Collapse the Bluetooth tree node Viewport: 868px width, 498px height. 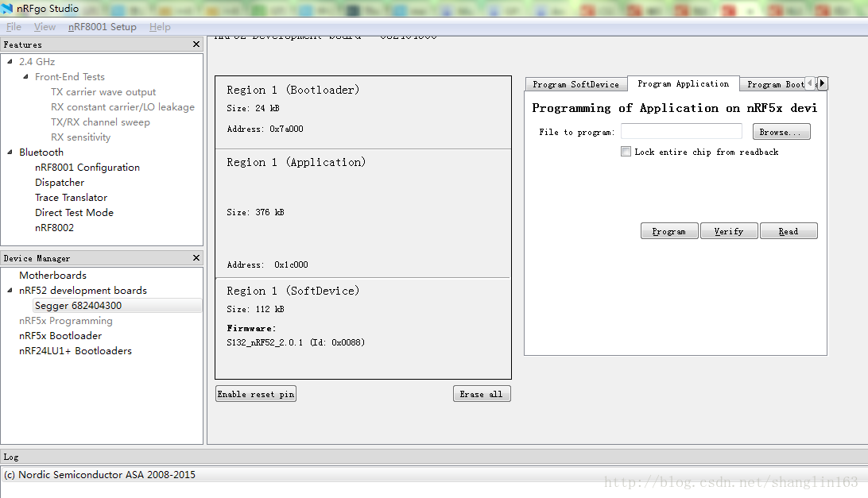point(10,152)
